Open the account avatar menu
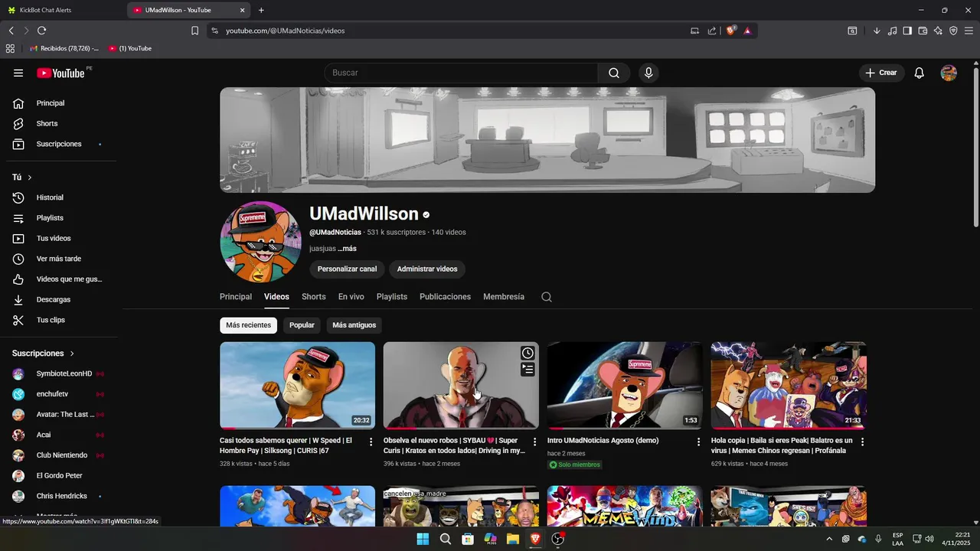The image size is (980, 551). (x=949, y=73)
